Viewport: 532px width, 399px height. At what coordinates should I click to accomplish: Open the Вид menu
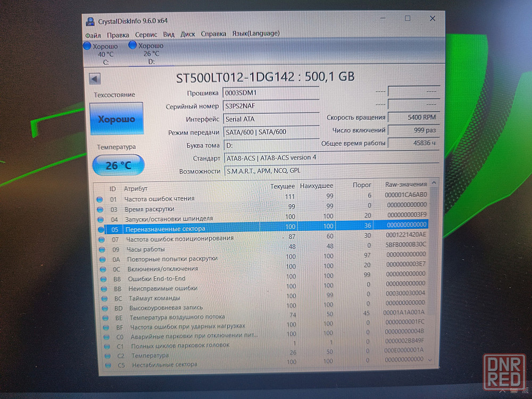pyautogui.click(x=169, y=34)
